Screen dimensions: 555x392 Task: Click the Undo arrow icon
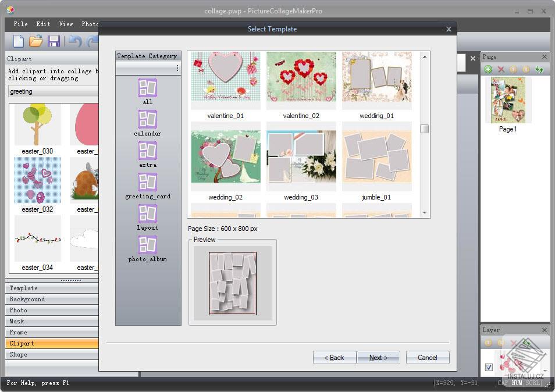[74, 41]
